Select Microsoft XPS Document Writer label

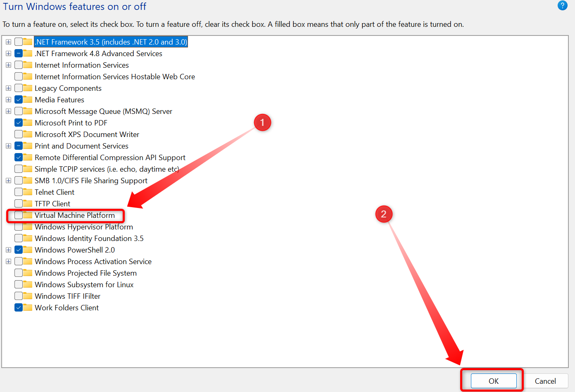tap(87, 134)
